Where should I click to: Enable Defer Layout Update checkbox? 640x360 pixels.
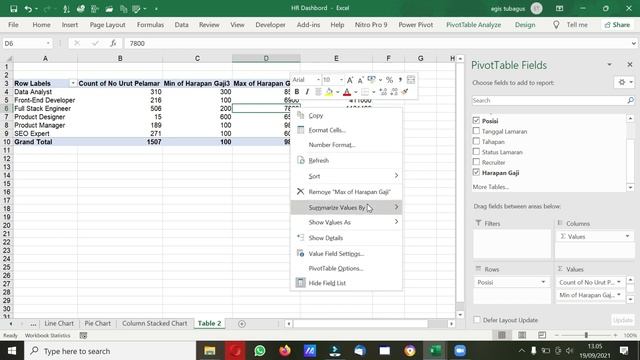point(477,320)
